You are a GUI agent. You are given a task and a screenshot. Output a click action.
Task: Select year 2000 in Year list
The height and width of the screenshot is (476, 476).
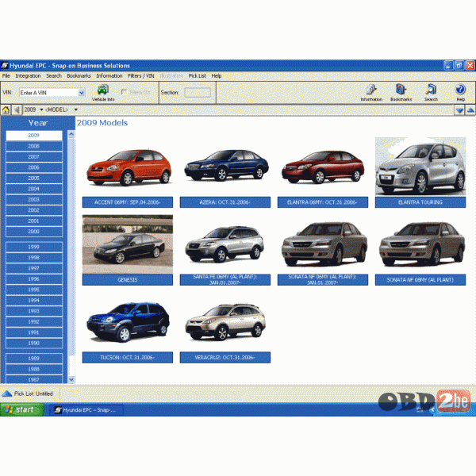pos(33,232)
